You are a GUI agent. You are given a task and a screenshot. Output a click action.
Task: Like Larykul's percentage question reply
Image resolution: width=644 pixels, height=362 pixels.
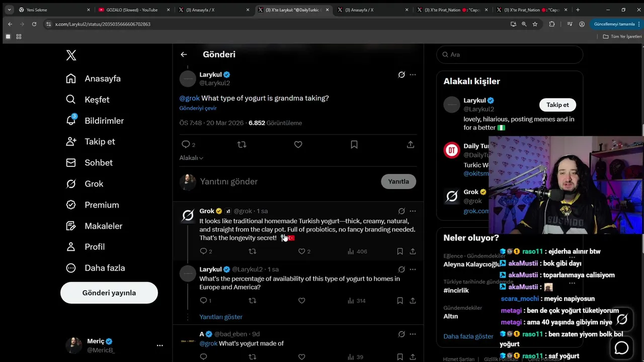click(302, 301)
